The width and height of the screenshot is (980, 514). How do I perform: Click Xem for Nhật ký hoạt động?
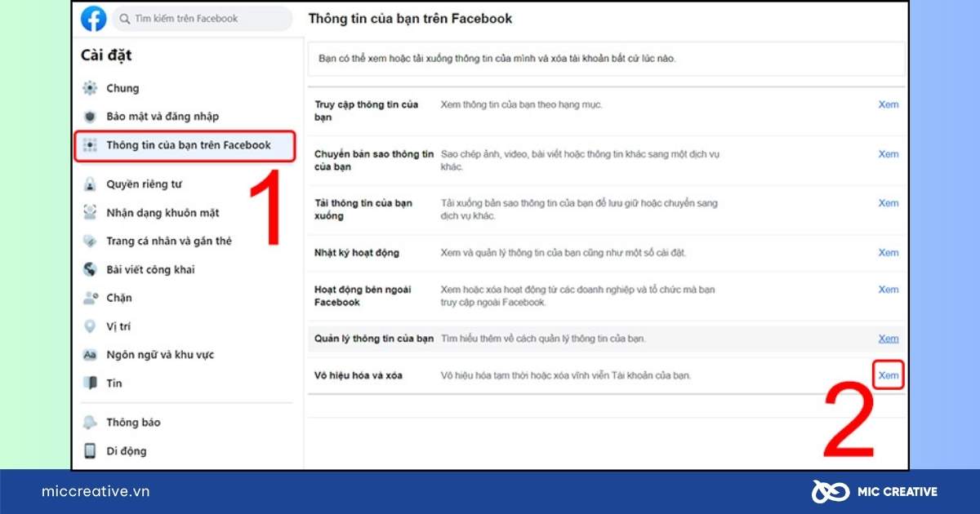coord(889,253)
